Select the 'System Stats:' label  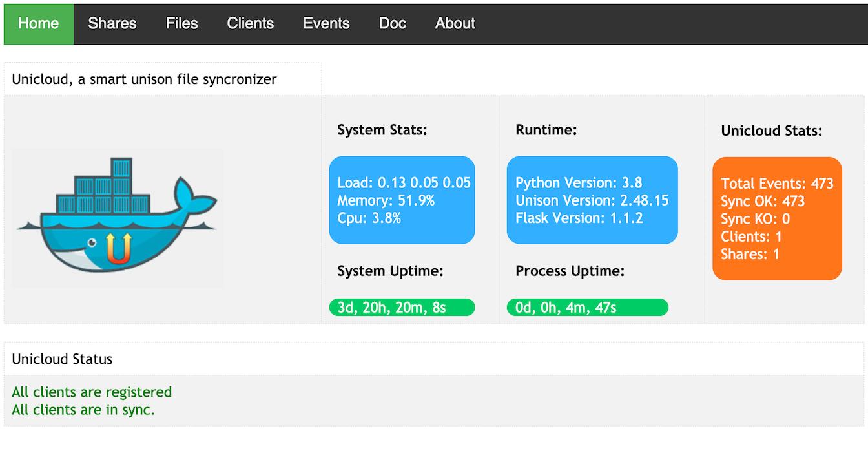pos(382,130)
